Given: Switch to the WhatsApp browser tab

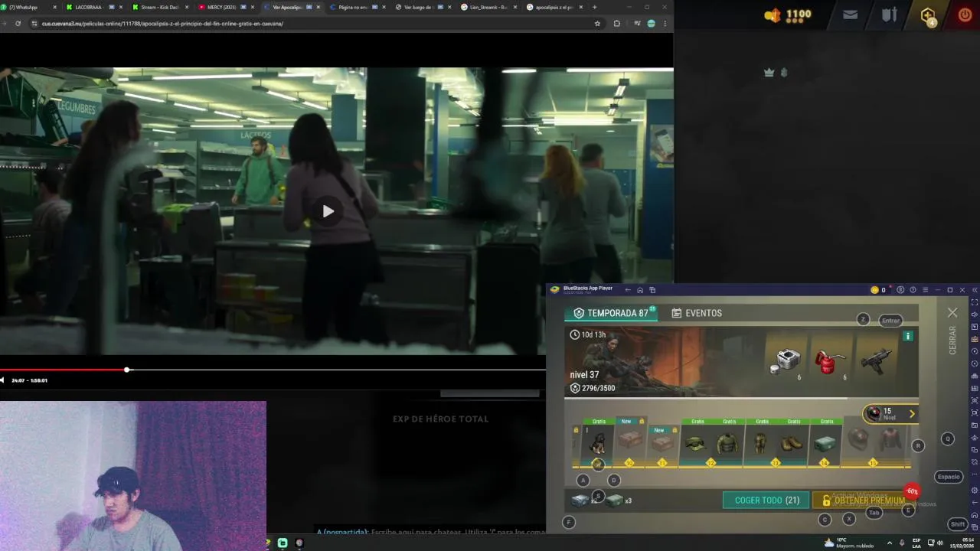Looking at the screenshot, I should (x=29, y=7).
